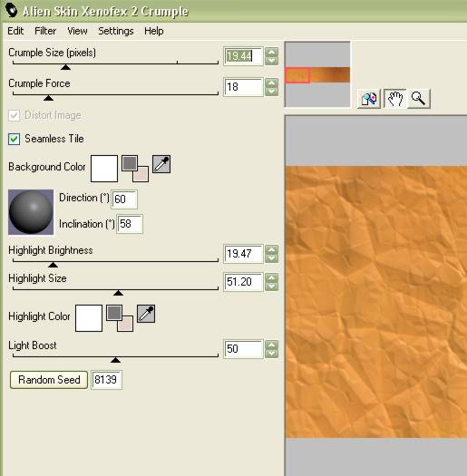This screenshot has height=476, width=467.
Task: Increase Crumple Size with up arrow
Action: tap(271, 52)
